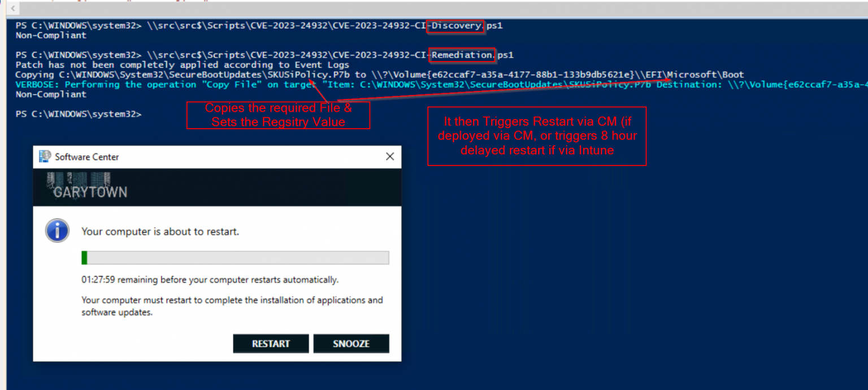This screenshot has height=390, width=868.
Task: Click the restart progress bar
Action: click(x=236, y=257)
